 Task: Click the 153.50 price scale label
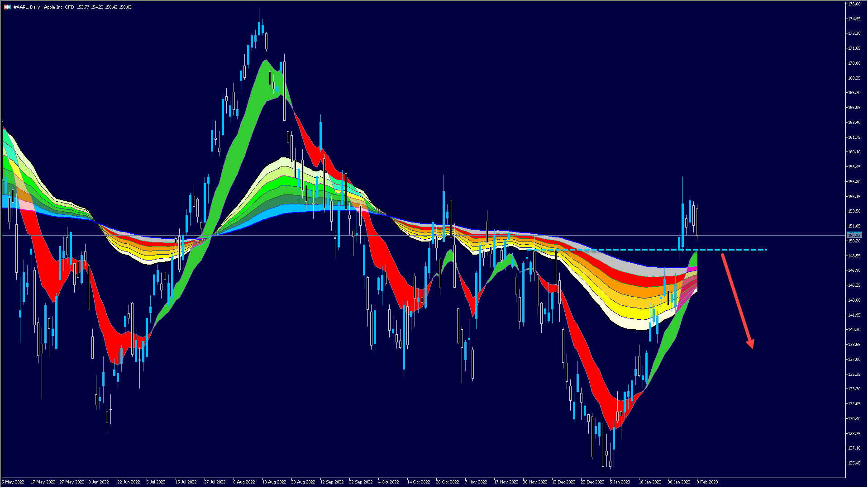[854, 211]
